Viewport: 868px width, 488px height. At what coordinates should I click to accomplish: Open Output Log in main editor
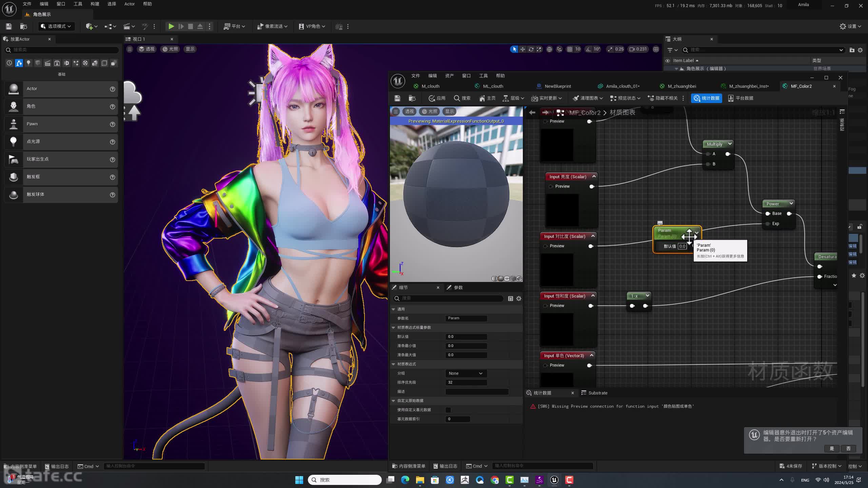point(57,467)
